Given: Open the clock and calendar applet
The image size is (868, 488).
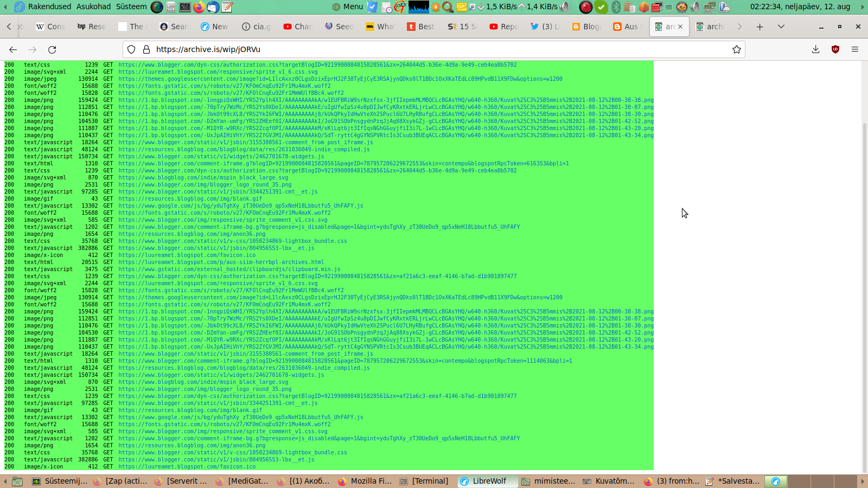Looking at the screenshot, I should pyautogui.click(x=800, y=7).
